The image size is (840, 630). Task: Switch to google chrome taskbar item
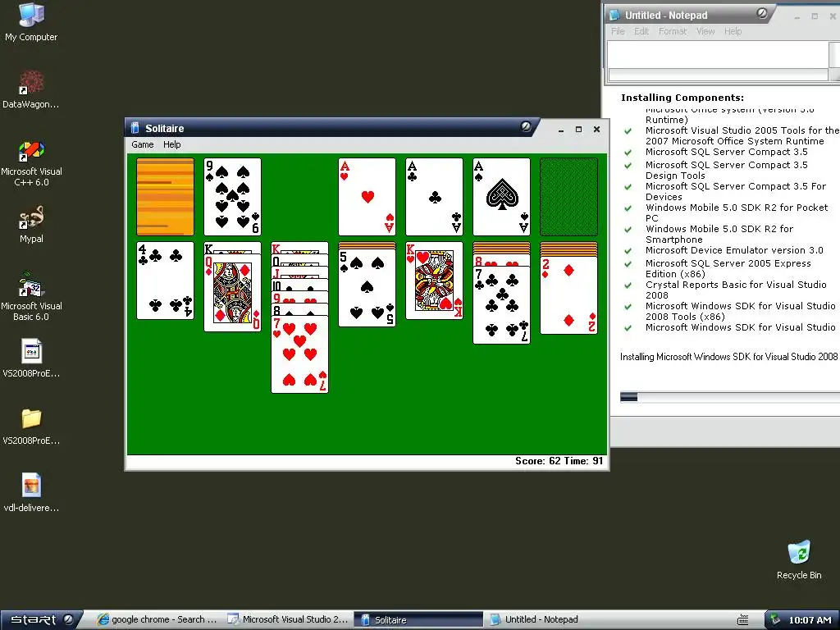click(157, 620)
